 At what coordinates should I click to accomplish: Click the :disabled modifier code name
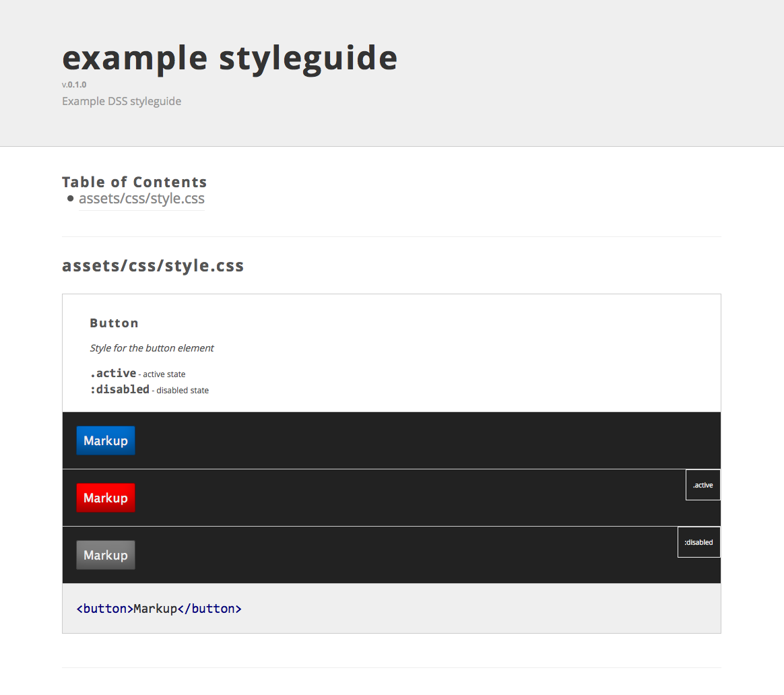coord(119,389)
